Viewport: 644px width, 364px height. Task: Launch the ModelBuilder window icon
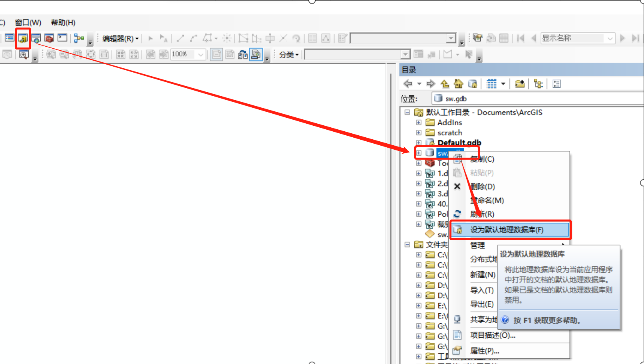coord(79,38)
